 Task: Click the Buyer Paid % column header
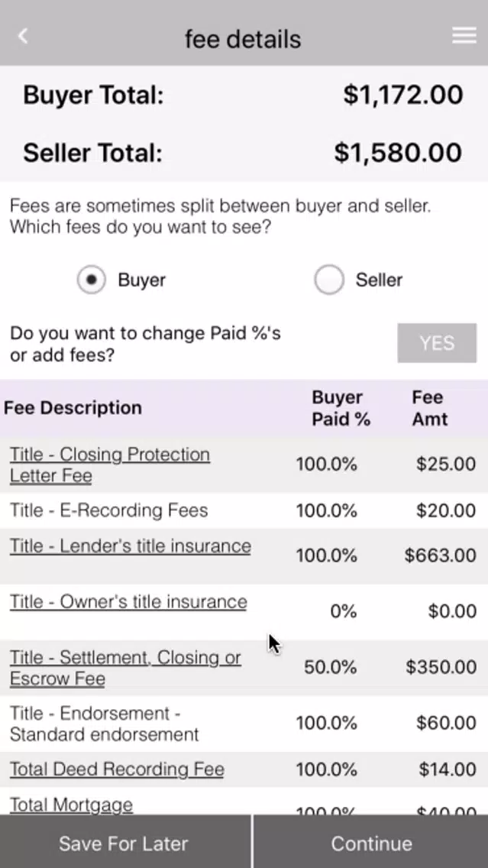tap(341, 408)
